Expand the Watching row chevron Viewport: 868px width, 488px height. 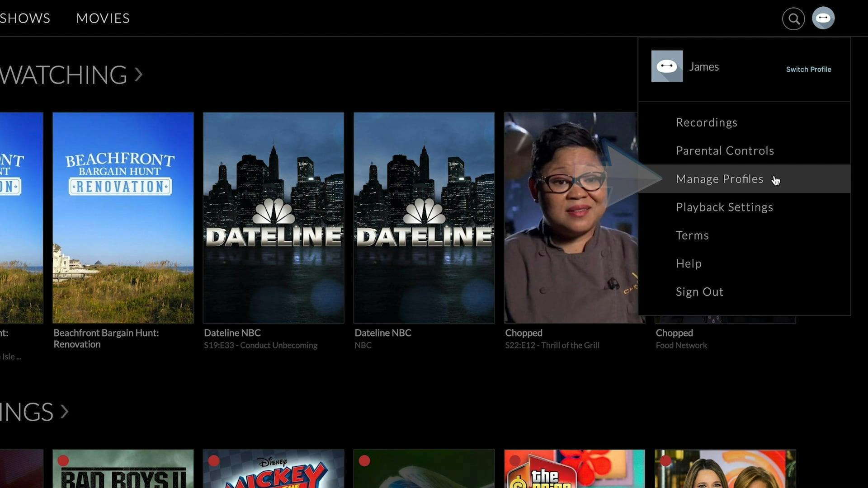pyautogui.click(x=138, y=74)
